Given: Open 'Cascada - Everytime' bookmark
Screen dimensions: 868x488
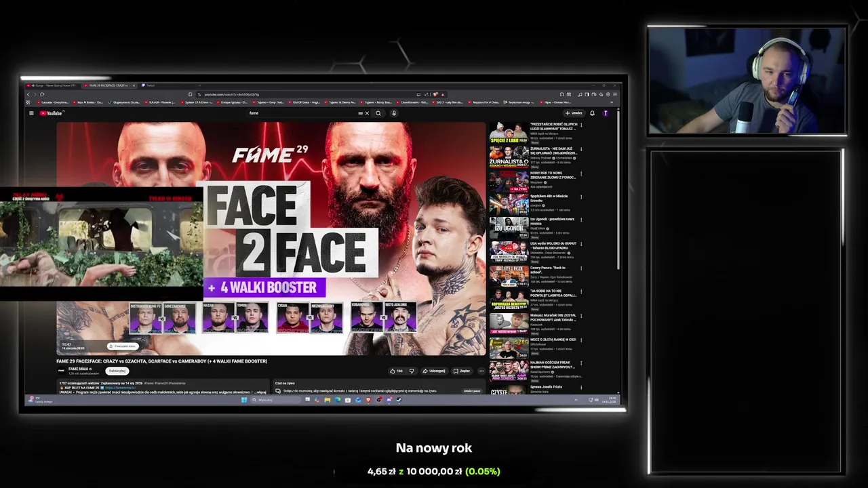Looking at the screenshot, I should (53, 102).
